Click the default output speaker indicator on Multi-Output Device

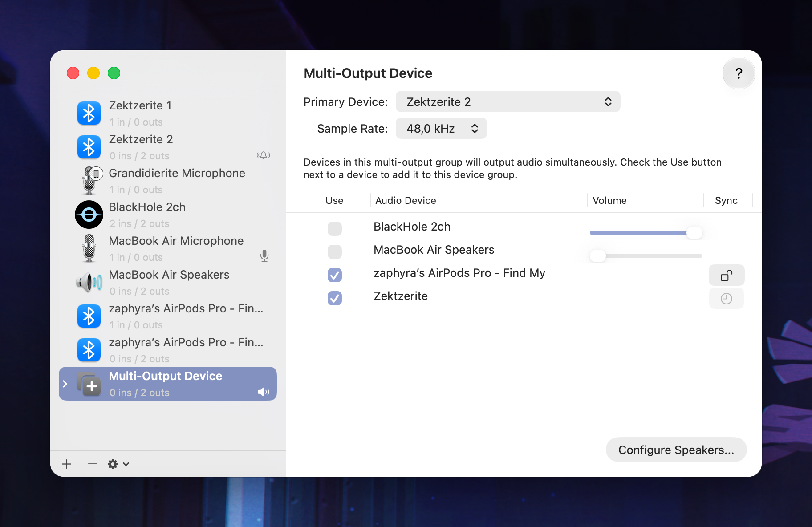(264, 392)
